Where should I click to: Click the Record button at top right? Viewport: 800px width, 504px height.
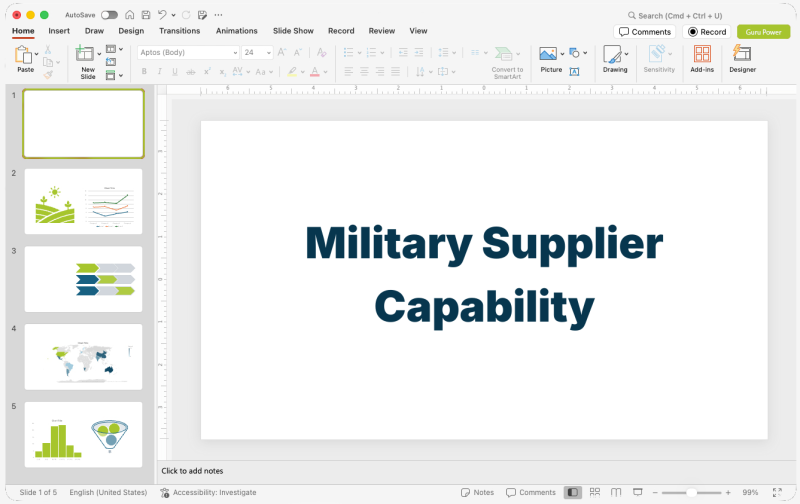pyautogui.click(x=707, y=32)
